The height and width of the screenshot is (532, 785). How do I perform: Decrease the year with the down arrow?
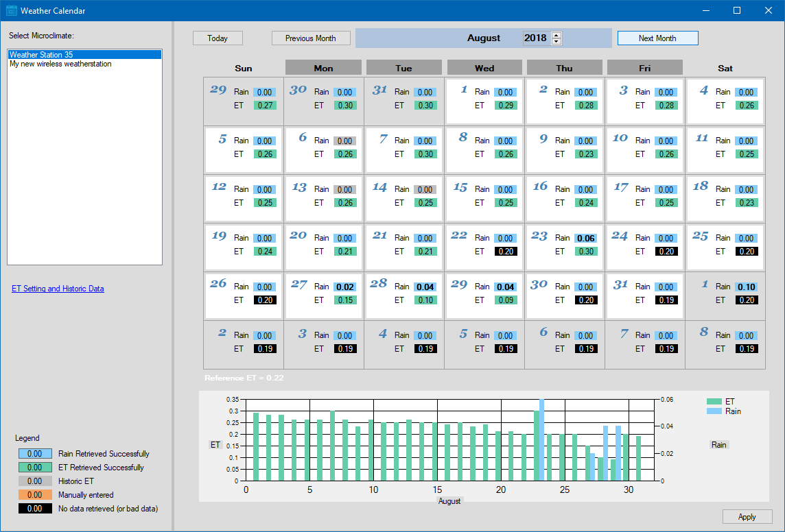click(556, 42)
